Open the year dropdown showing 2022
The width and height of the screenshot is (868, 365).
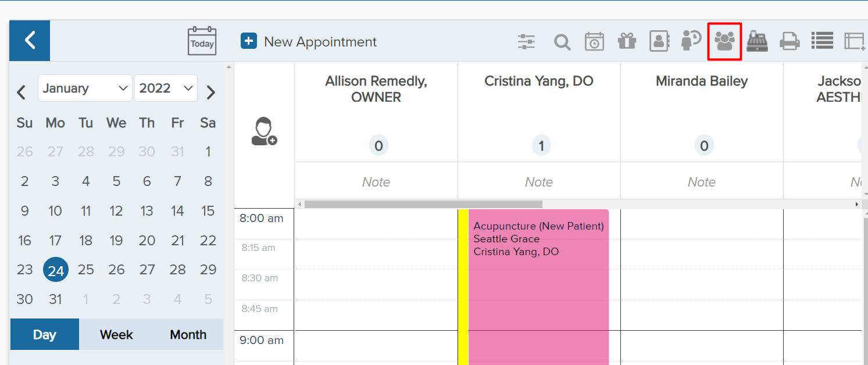click(166, 88)
